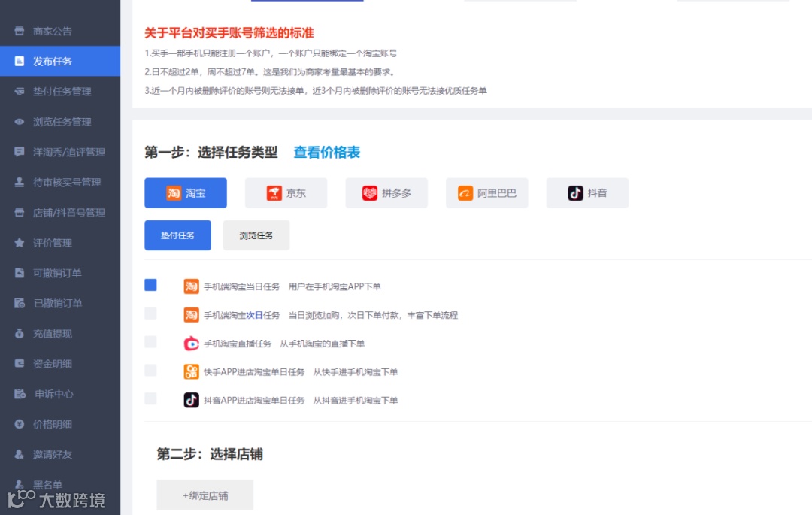
Task: Click the Douyin icon in 抖音APP进店淘宝 row
Action: [x=191, y=400]
